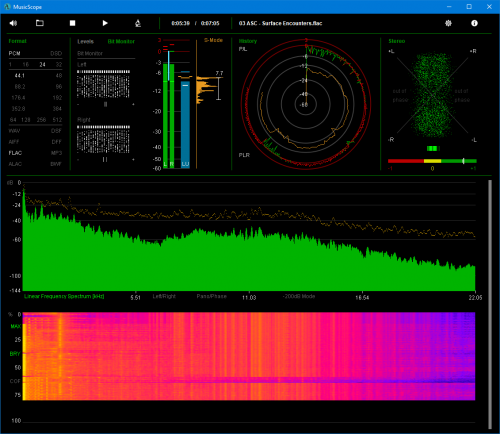Click the DSD format label
Image resolution: width=500 pixels, height=434 pixels.
(56, 53)
